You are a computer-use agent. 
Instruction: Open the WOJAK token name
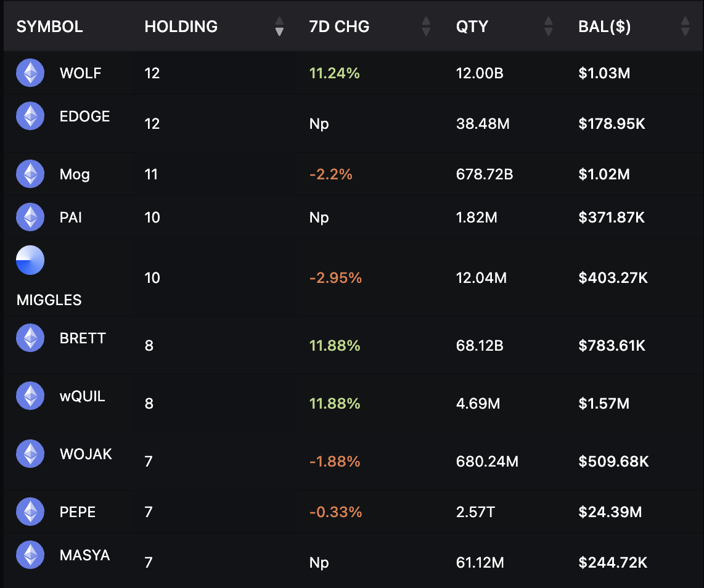click(x=86, y=454)
